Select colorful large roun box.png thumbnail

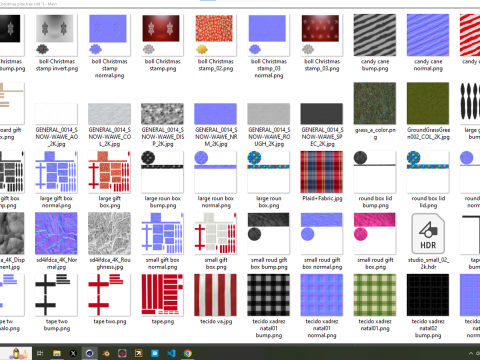[x=268, y=172]
